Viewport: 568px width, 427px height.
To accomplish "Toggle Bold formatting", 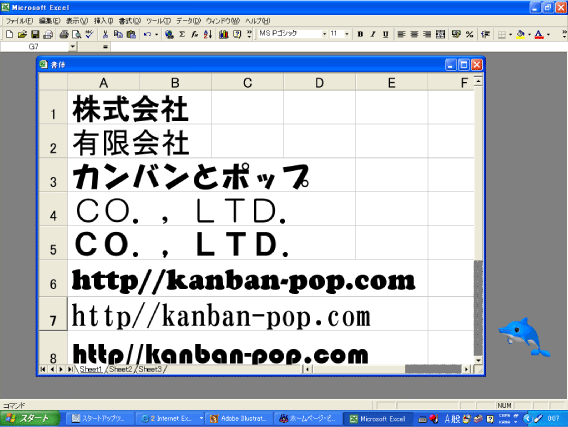I will pos(360,34).
